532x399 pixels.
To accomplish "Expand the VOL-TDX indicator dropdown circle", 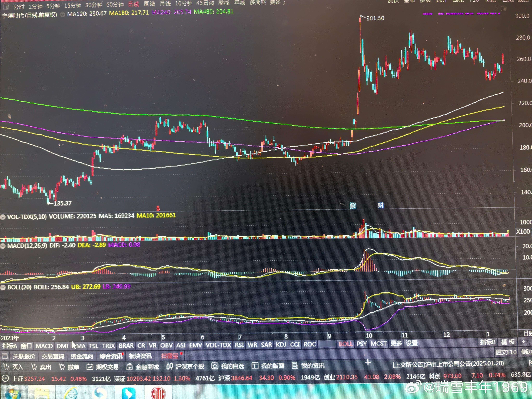I will 3,217.
